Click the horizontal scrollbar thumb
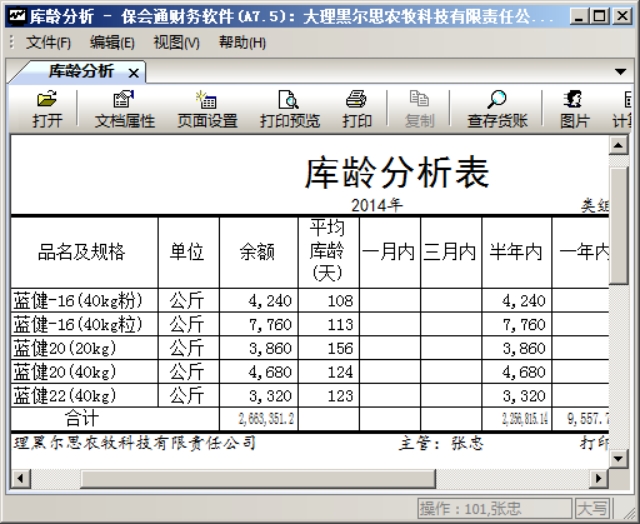Image resolution: width=640 pixels, height=524 pixels. [258, 478]
